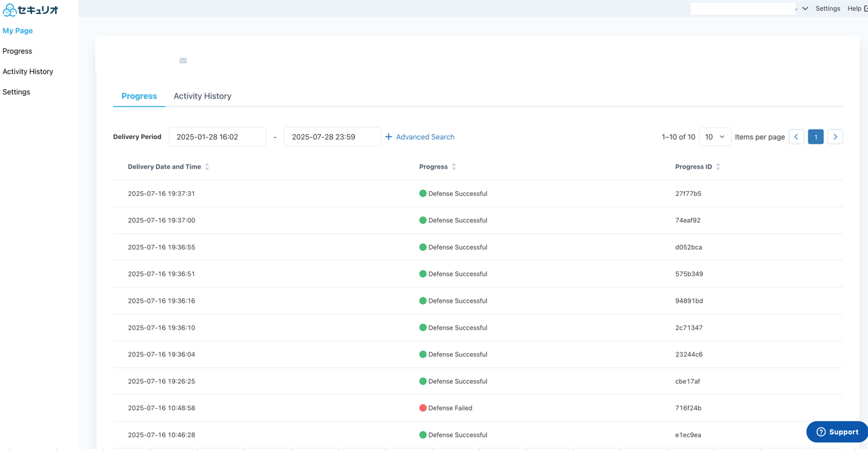Click green status dot for 27f77b5

[x=423, y=193]
